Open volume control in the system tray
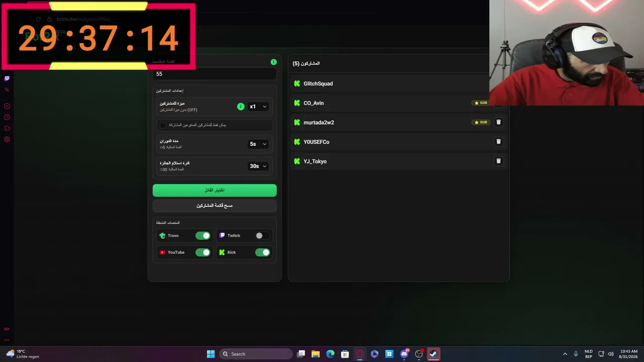 [x=611, y=354]
